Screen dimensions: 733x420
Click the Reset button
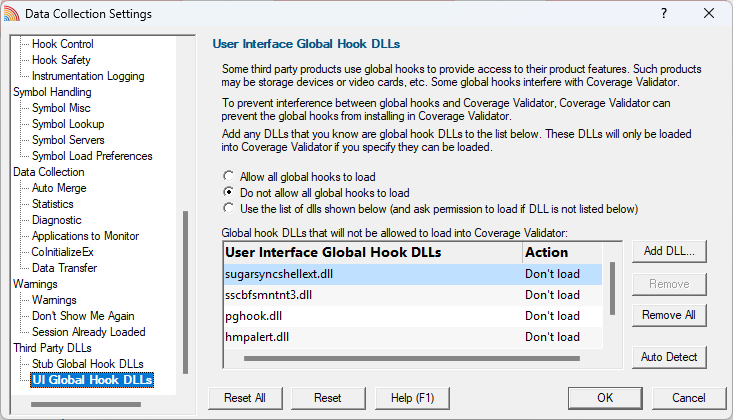[x=328, y=398]
